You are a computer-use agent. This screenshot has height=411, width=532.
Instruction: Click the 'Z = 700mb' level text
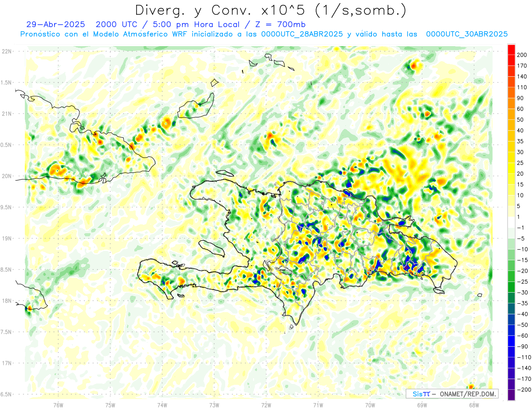coord(281,24)
